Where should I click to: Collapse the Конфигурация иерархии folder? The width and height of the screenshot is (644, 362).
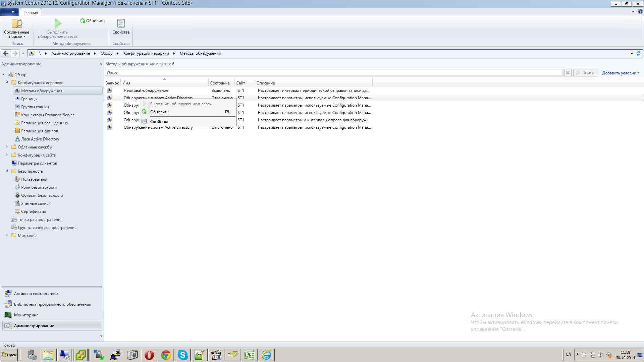coord(7,82)
